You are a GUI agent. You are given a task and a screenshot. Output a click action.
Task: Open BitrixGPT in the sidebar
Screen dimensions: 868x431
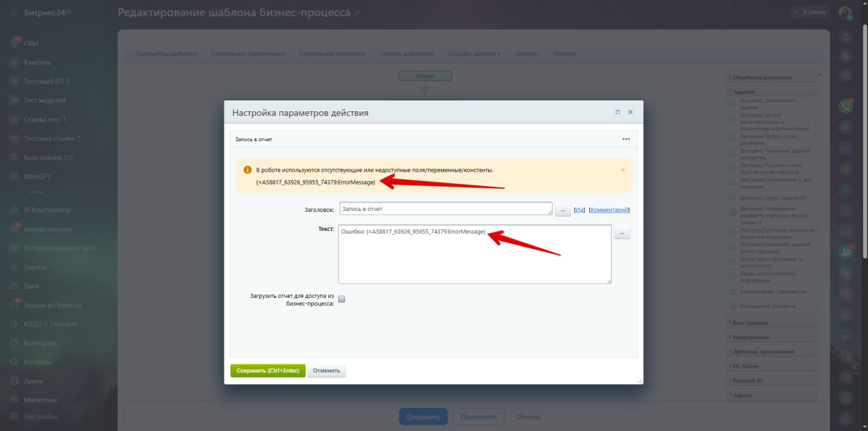[38, 176]
